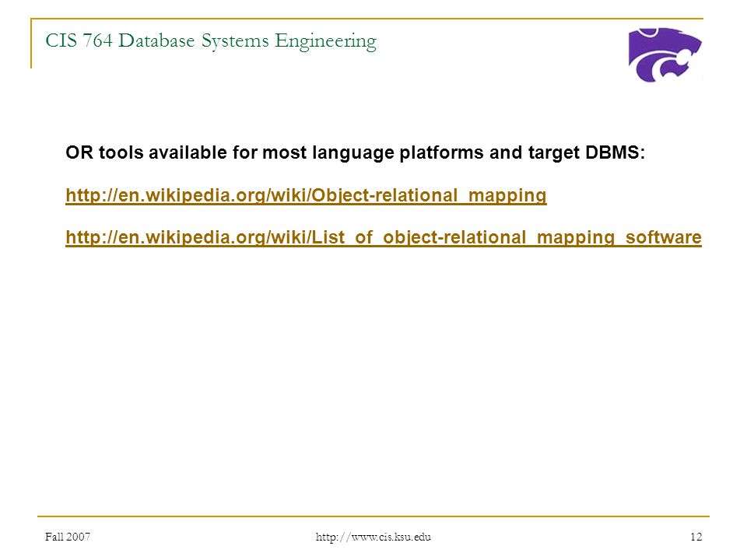The image size is (747, 560).
Task: Open the Object-relational_mapping Wikipedia link
Action: pos(306,196)
